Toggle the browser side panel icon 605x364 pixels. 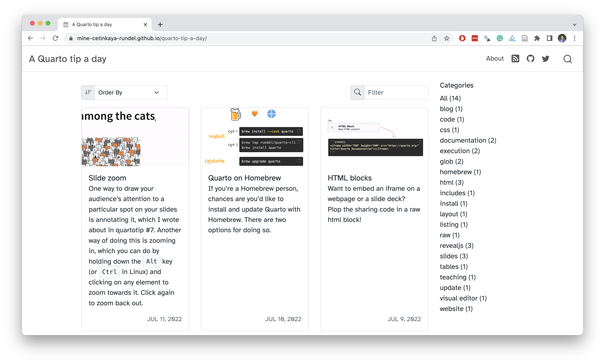549,38
